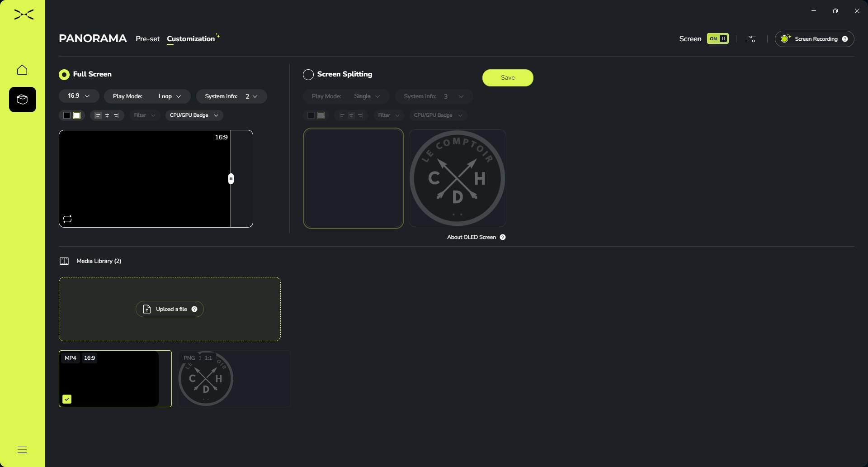Select right alignment in Full Screen toolbar
Image resolution: width=868 pixels, height=467 pixels.
click(x=116, y=115)
